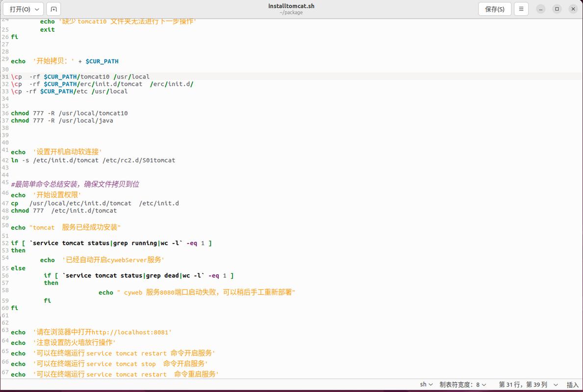
Task: Click echo 'http://localhost:8081' line
Action: [x=91, y=332]
